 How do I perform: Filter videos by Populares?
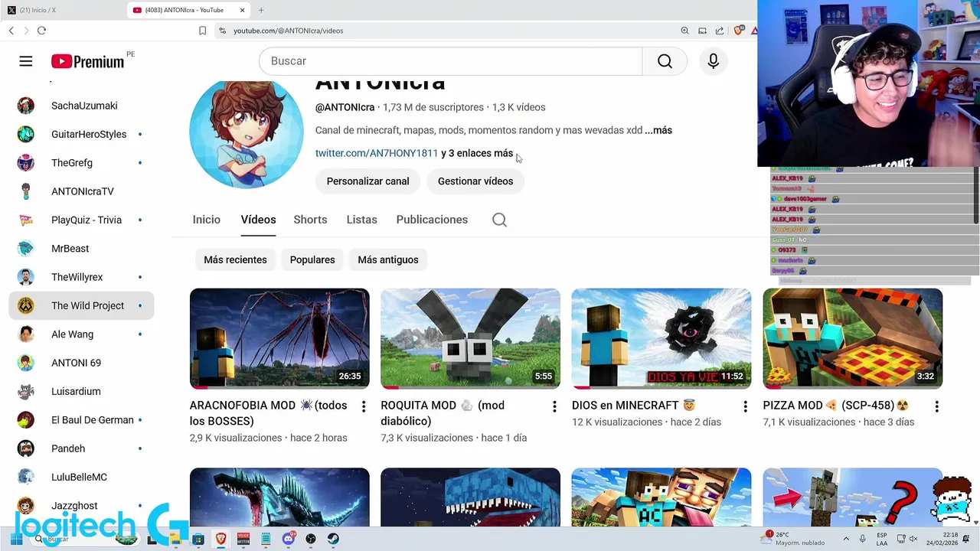pos(312,259)
